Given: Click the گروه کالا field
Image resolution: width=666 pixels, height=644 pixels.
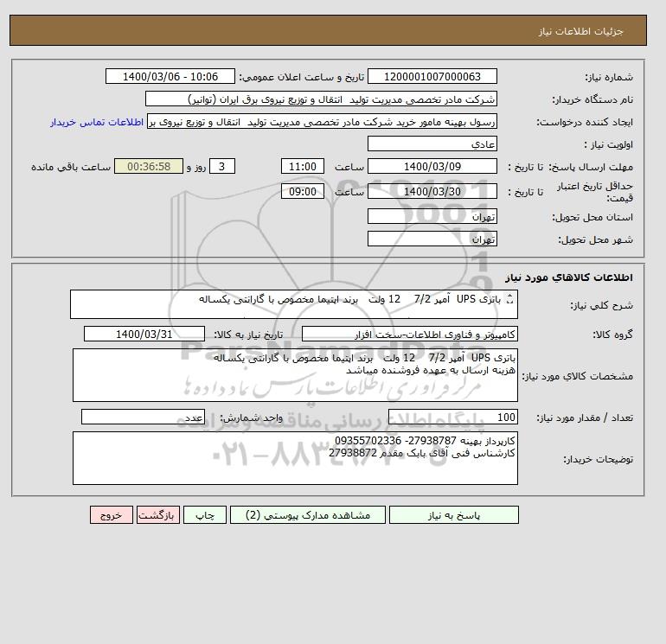Looking at the screenshot, I should point(409,334).
